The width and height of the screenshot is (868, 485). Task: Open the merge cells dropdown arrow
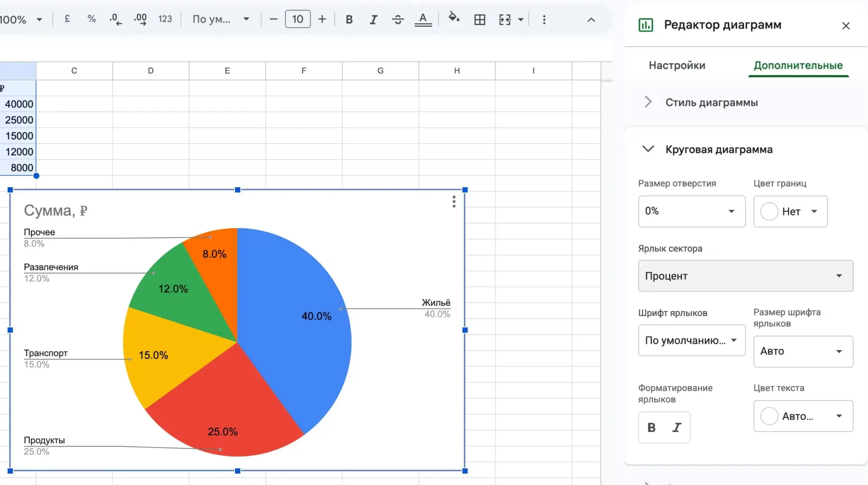(x=521, y=19)
